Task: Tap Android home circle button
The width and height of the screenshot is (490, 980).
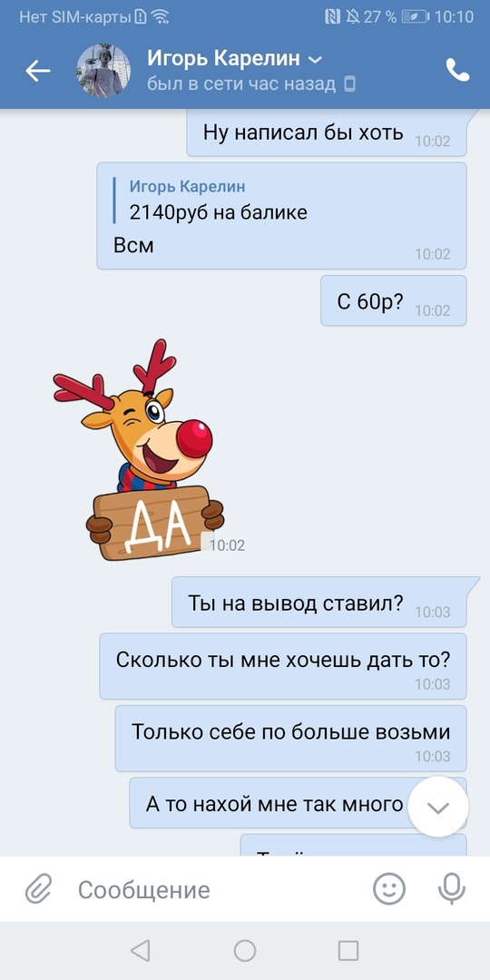Action: pos(245,951)
